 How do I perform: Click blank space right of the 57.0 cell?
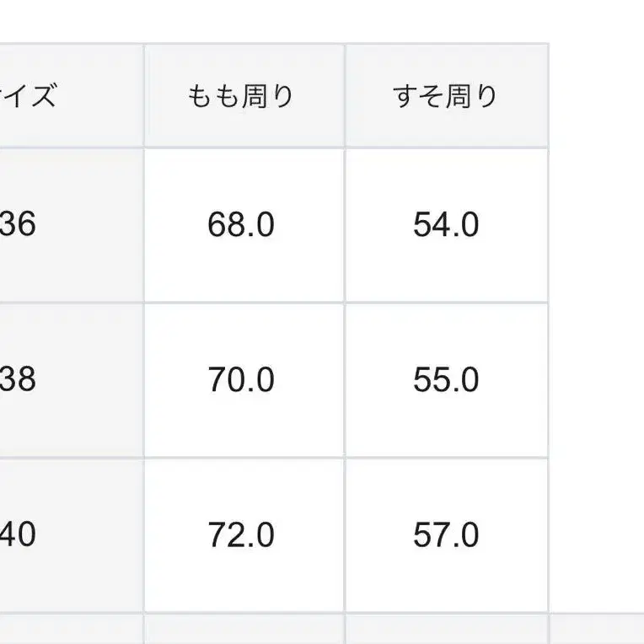tap(596, 534)
